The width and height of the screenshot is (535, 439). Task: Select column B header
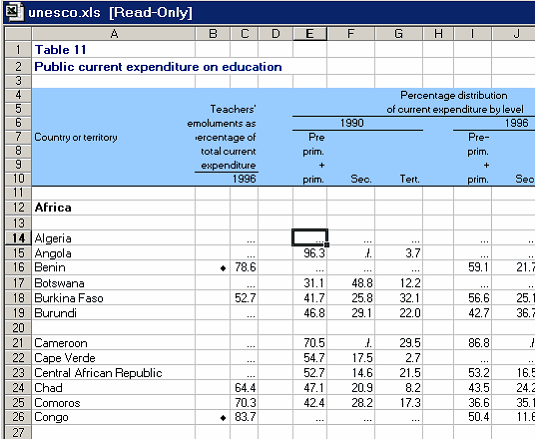213,34
